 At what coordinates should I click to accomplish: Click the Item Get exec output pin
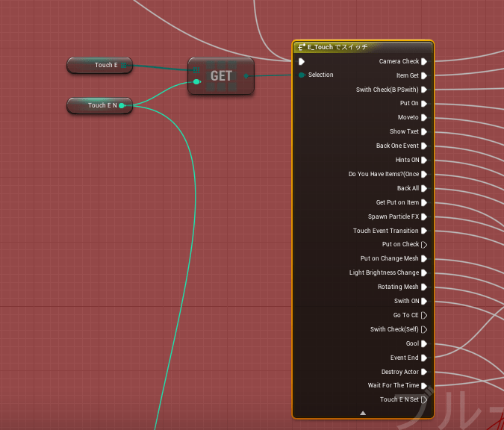coord(424,75)
